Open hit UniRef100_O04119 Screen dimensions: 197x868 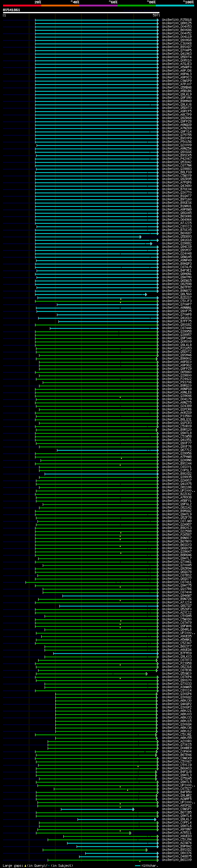177,37
